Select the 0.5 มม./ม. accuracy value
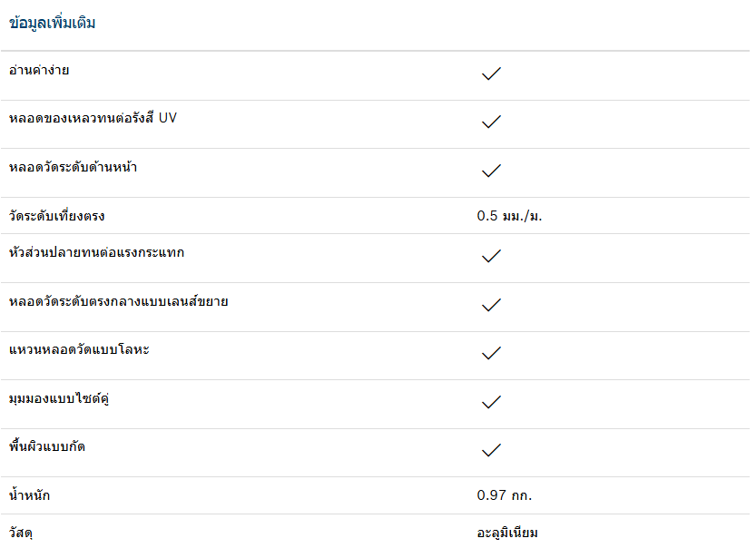The width and height of the screenshot is (756, 558). coord(510,216)
